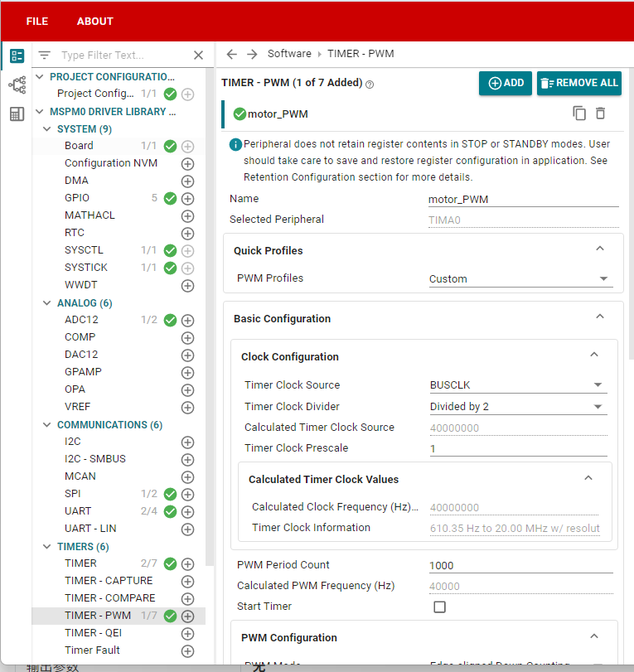This screenshot has height=672, width=634.
Task: Navigate back with the left arrow
Action: 232,54
